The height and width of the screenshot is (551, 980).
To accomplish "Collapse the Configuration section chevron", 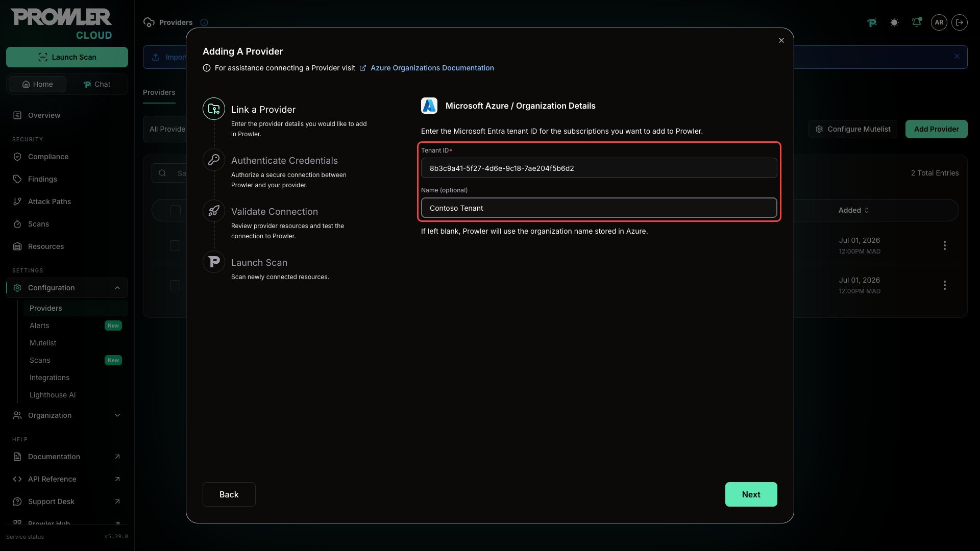I will pyautogui.click(x=117, y=288).
